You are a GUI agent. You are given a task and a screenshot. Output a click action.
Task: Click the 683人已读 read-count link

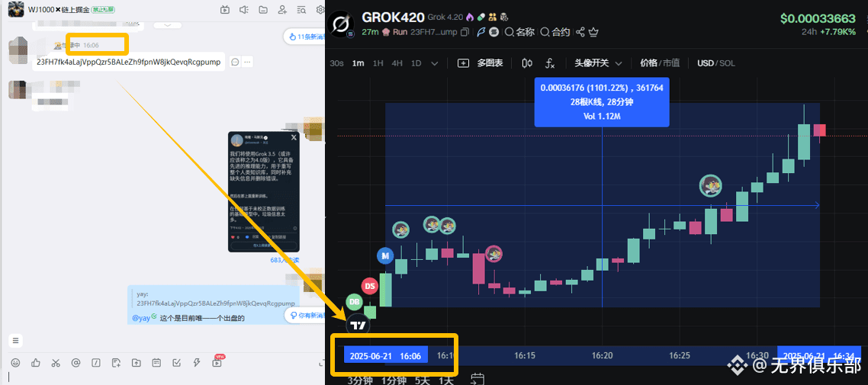click(285, 260)
